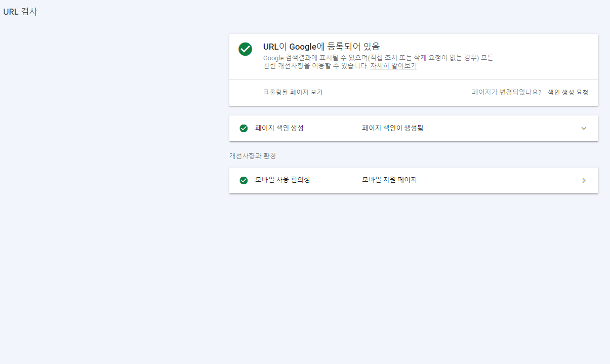Screen dimensions: 610x364
Task: Open the 모바일 사용 편의성 detail view
Action: (583, 180)
